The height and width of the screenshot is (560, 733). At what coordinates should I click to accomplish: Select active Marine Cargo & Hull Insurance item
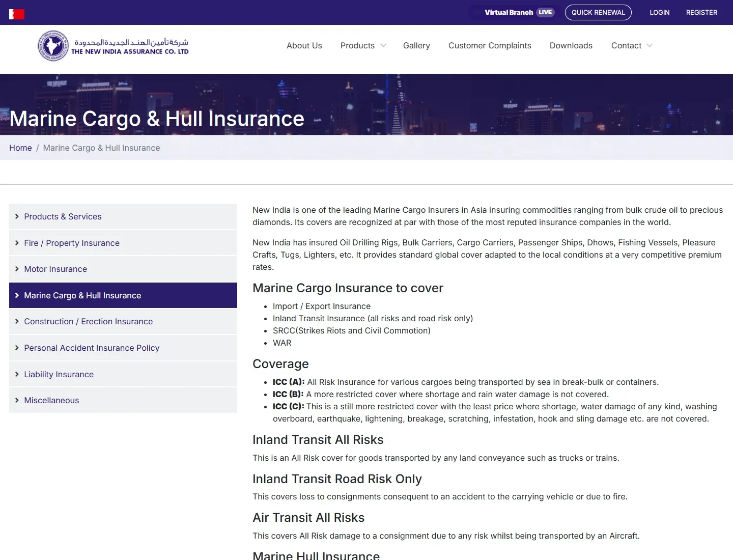(123, 295)
